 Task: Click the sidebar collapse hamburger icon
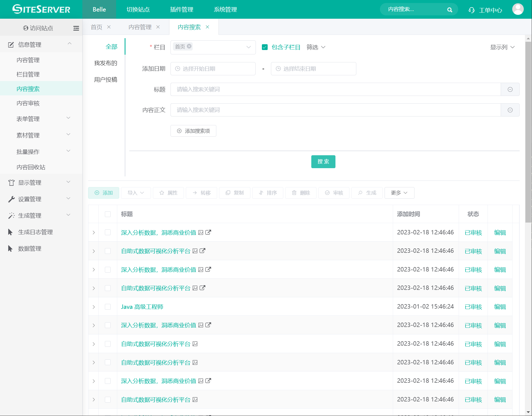tap(76, 28)
